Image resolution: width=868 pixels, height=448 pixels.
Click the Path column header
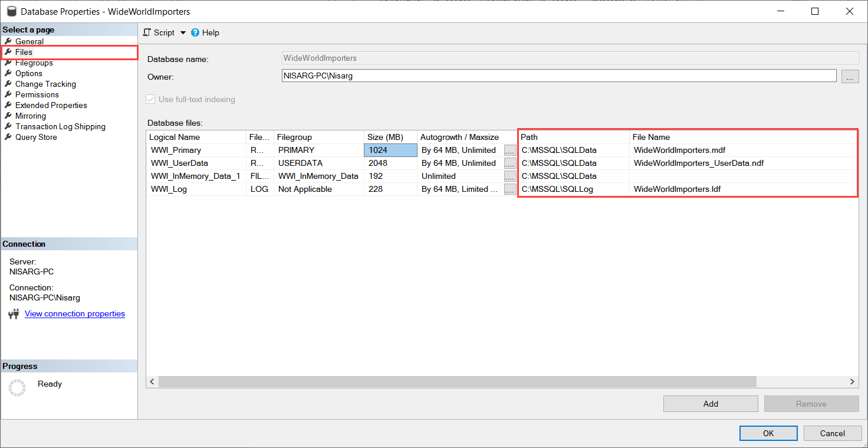[x=574, y=137]
